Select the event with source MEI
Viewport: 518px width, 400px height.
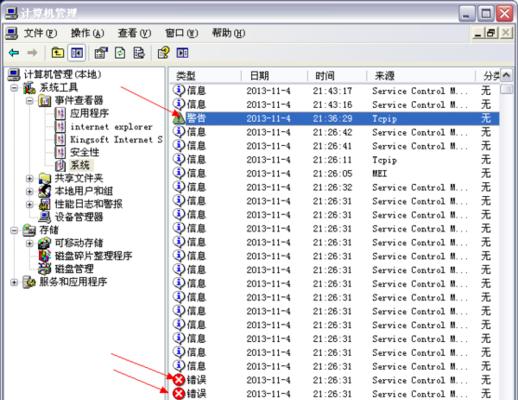336,173
